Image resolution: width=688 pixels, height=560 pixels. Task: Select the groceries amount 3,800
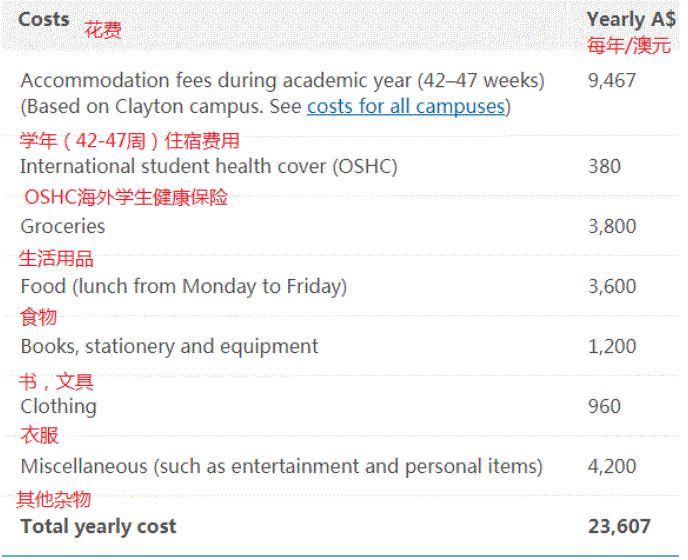click(612, 227)
